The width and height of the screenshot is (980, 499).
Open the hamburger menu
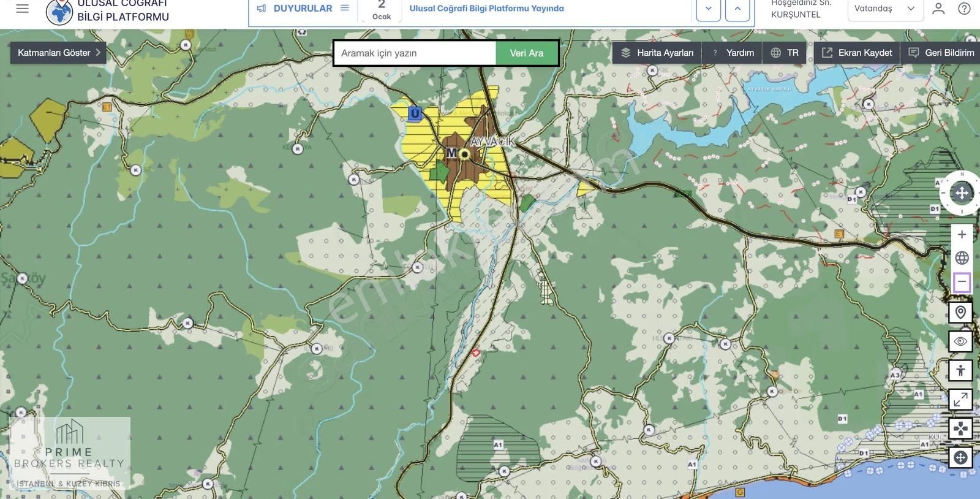pyautogui.click(x=22, y=9)
